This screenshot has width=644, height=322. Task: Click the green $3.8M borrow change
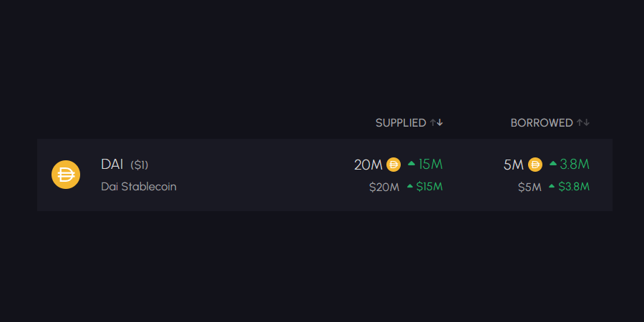574,187
